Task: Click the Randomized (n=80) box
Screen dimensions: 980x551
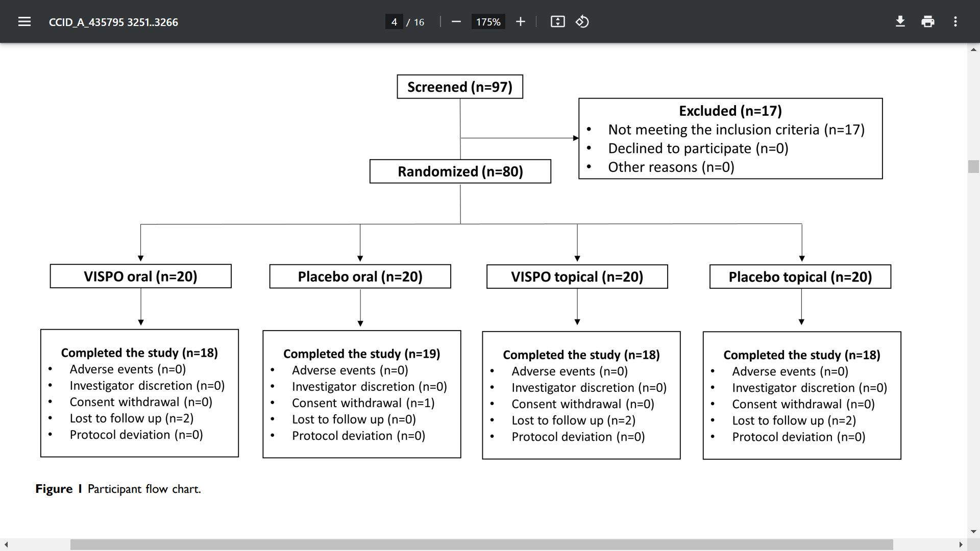Action: pos(460,171)
